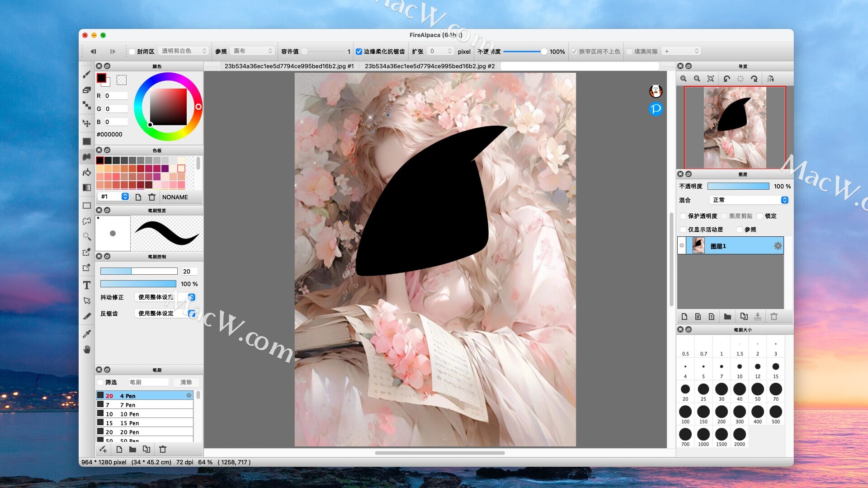Enable 参照 checkbox in Layers panel
868x488 pixels.
coord(740,230)
